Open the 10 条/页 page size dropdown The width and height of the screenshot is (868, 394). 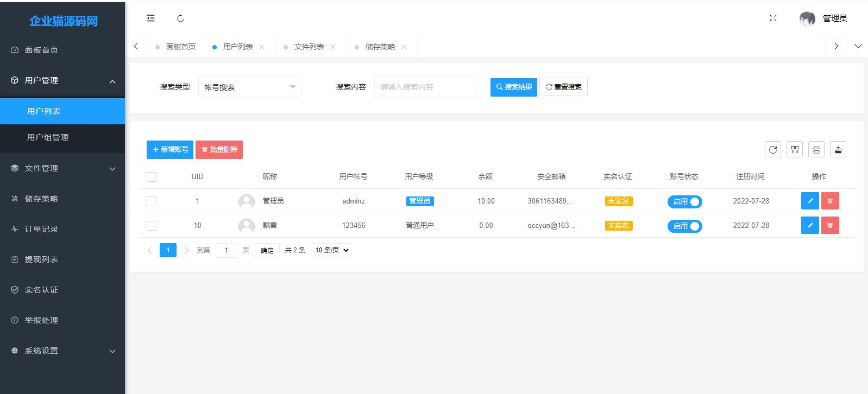(331, 250)
